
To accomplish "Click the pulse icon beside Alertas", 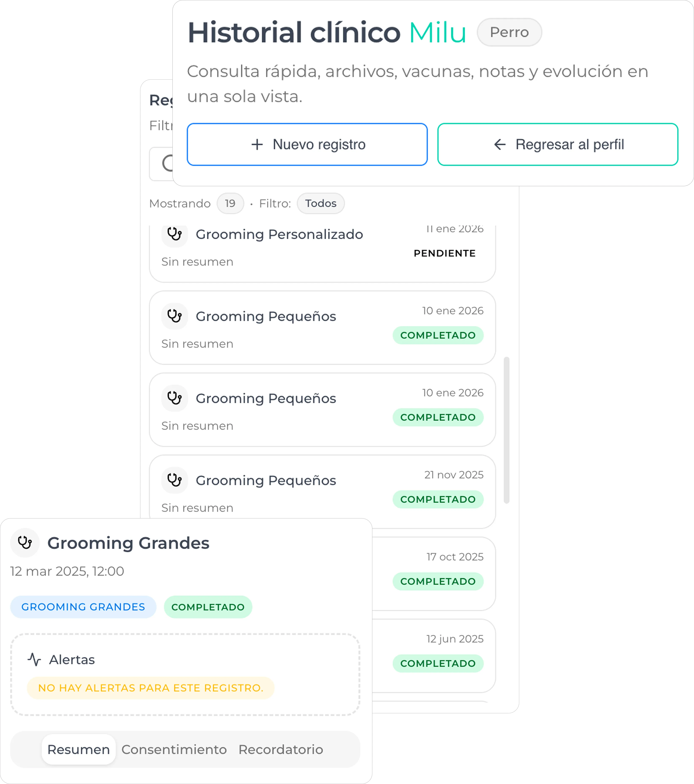I will (x=34, y=659).
